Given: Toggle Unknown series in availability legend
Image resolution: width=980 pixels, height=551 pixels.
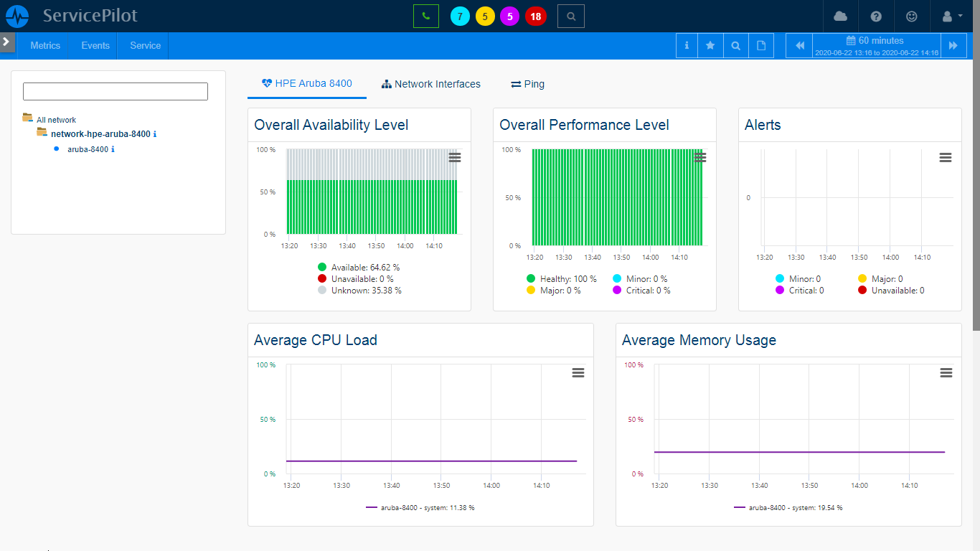Looking at the screenshot, I should tap(359, 291).
